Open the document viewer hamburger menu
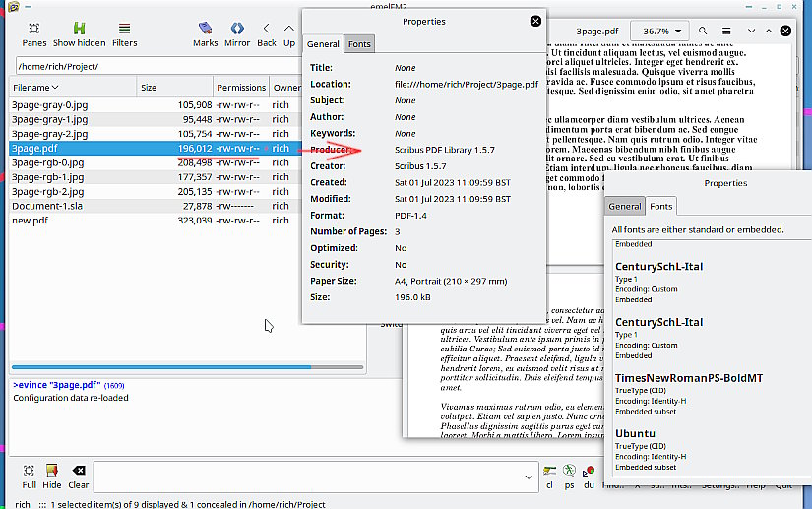The image size is (812, 509). click(725, 32)
